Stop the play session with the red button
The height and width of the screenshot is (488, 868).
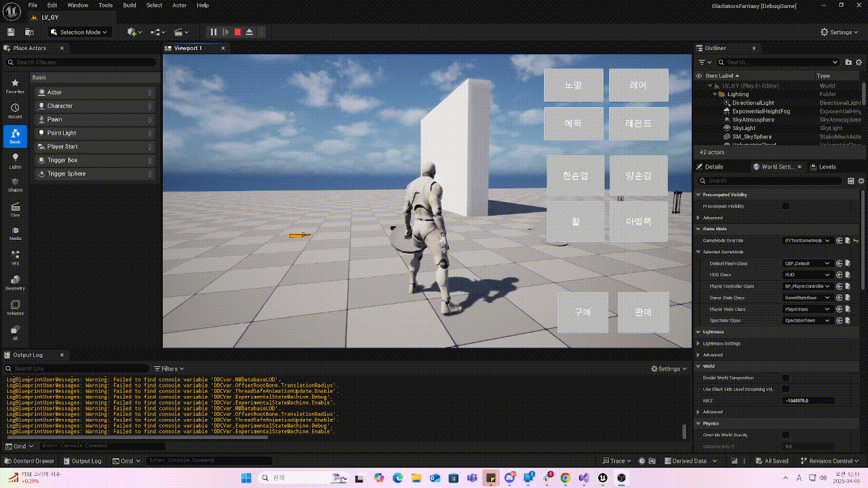tap(237, 32)
